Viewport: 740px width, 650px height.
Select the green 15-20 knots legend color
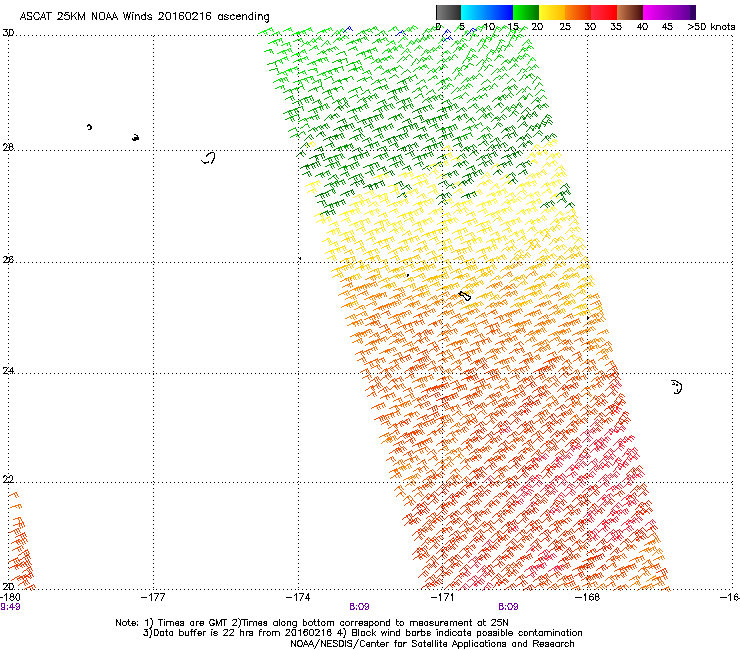526,12
